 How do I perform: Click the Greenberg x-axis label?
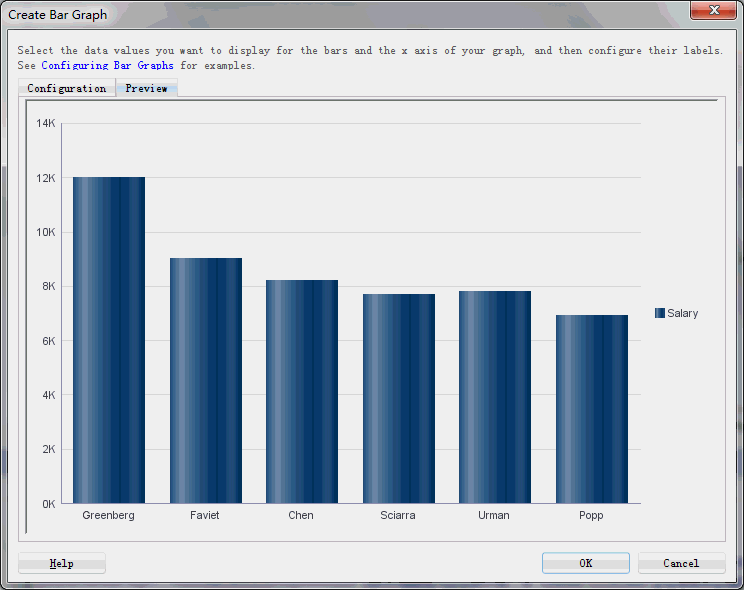108,515
